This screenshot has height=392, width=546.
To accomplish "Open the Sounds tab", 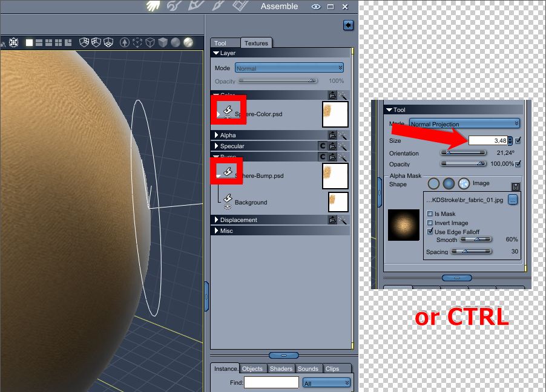I will (308, 368).
